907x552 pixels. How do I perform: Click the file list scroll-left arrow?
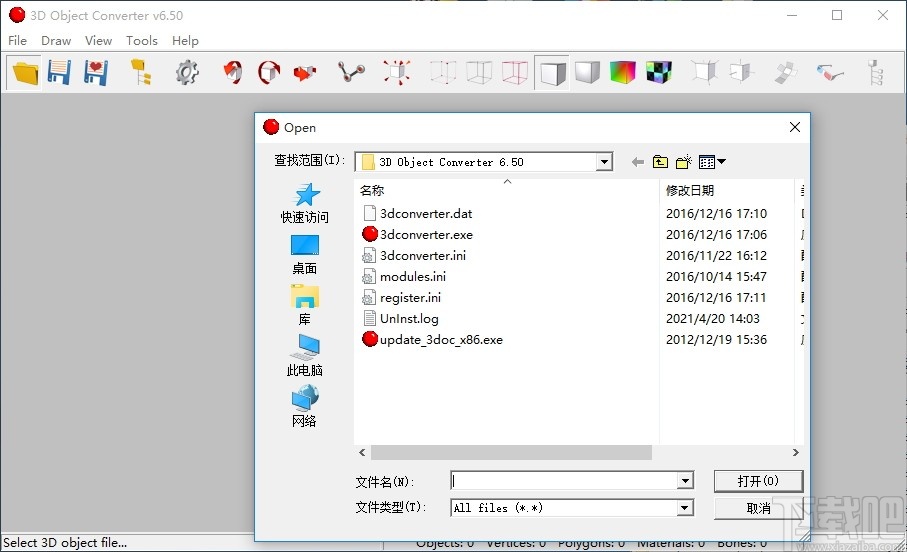[x=362, y=452]
